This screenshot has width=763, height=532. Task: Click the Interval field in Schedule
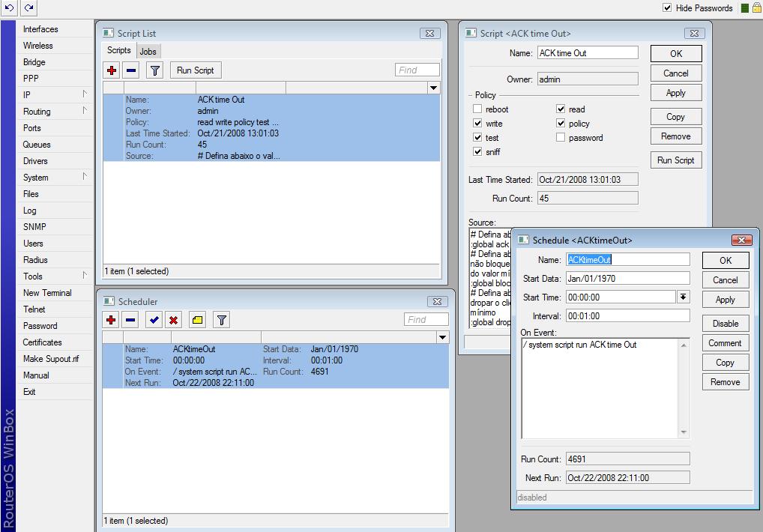click(x=627, y=316)
